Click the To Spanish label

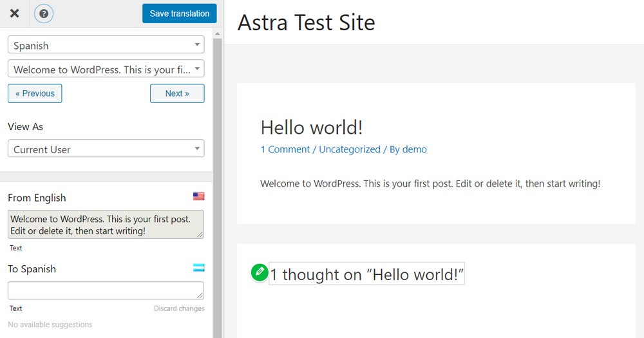click(x=32, y=269)
